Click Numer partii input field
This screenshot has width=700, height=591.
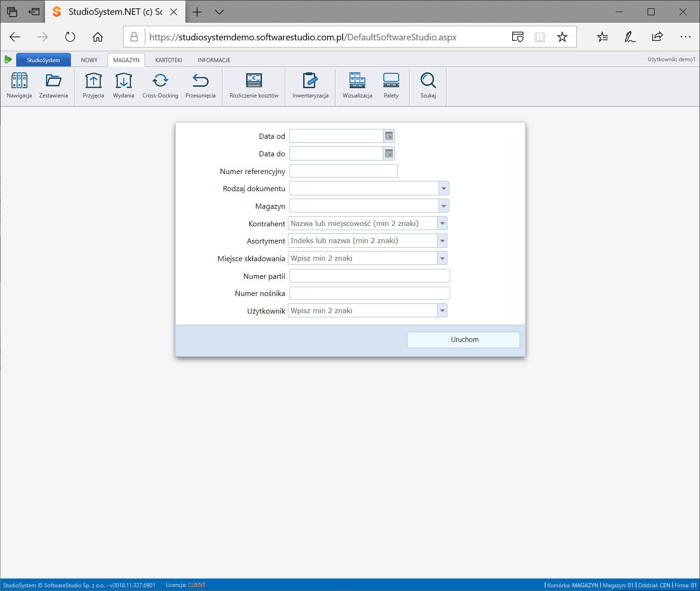coord(369,276)
